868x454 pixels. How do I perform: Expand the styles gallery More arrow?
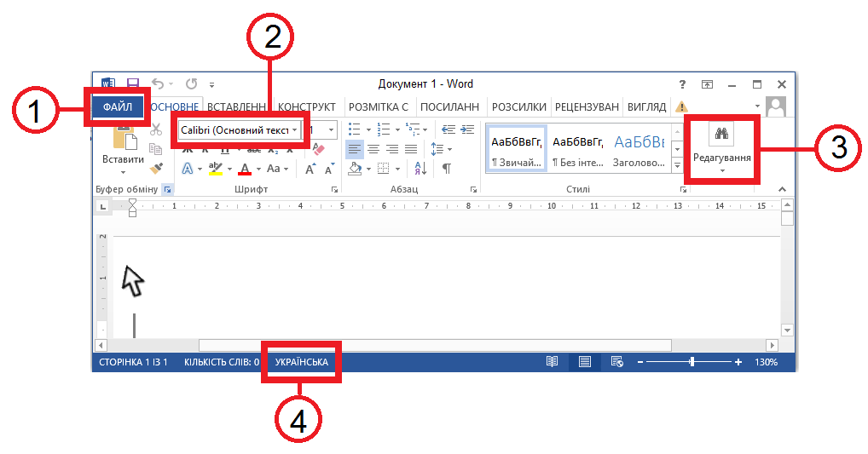tap(677, 164)
